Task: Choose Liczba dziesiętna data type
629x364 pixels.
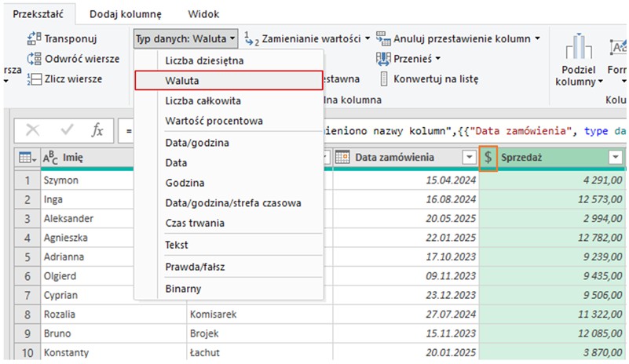Action: click(229, 60)
